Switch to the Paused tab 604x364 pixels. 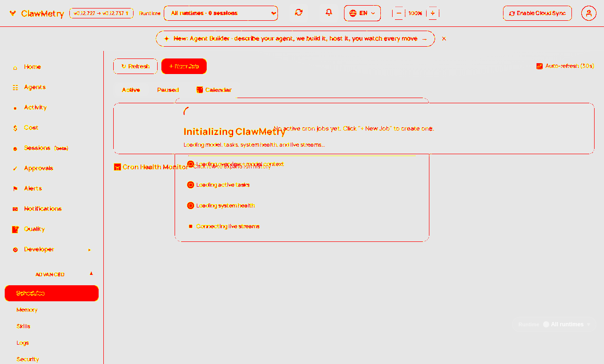[x=168, y=90]
